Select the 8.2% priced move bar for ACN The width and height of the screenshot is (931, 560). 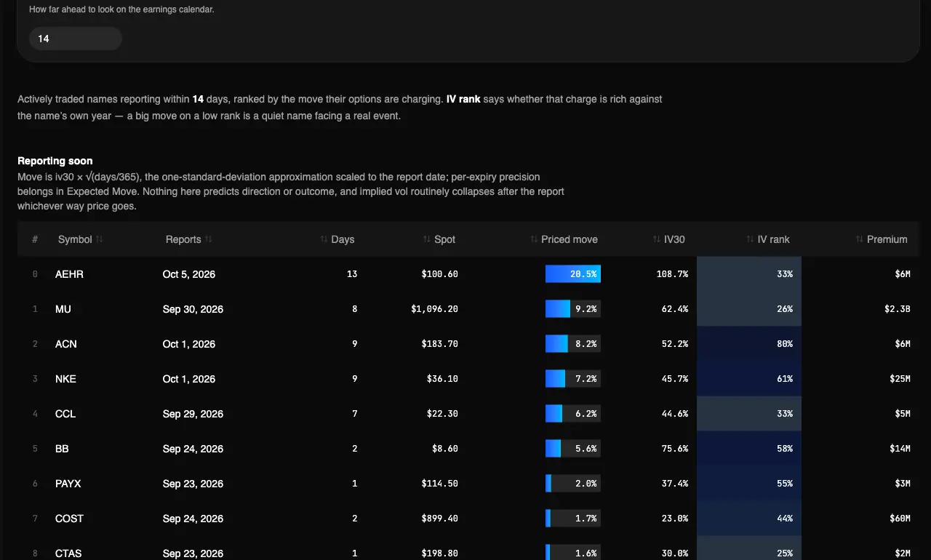573,344
